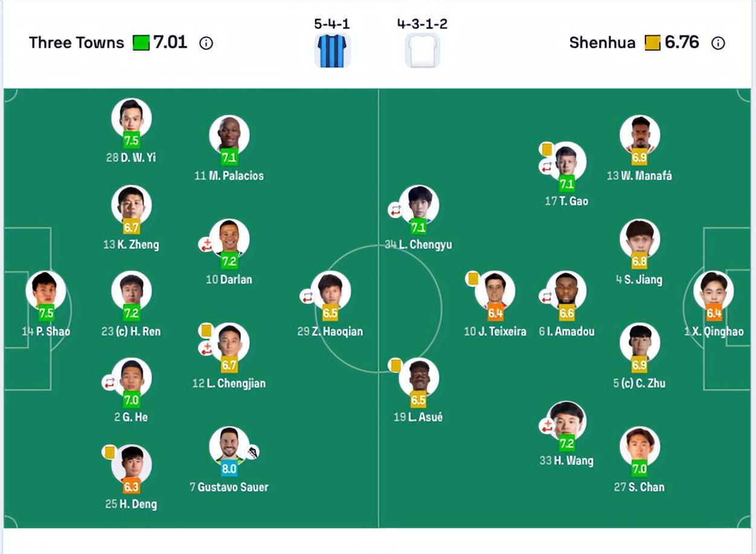Click the boot icon beside Gustavo Sauer
756x554 pixels.
coord(252,452)
